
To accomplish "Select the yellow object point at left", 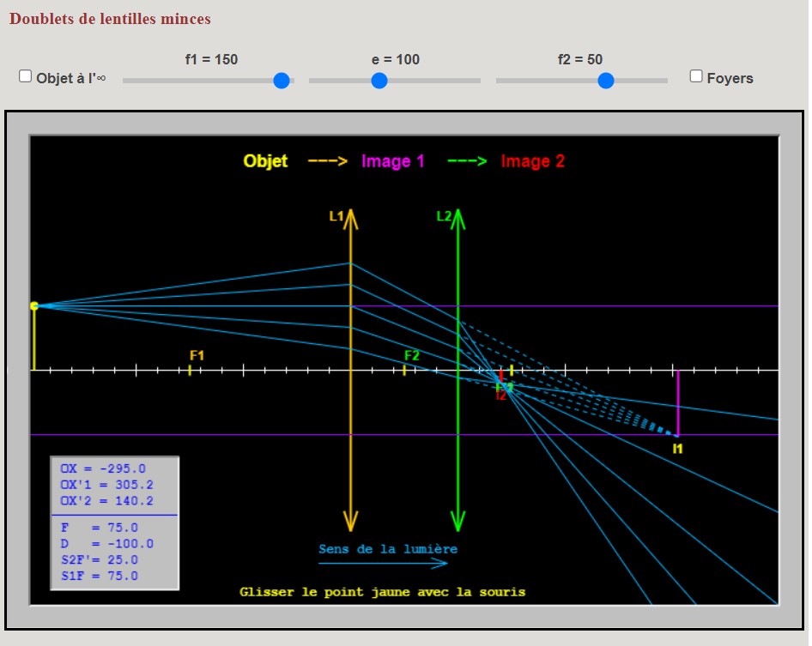I will tap(34, 306).
